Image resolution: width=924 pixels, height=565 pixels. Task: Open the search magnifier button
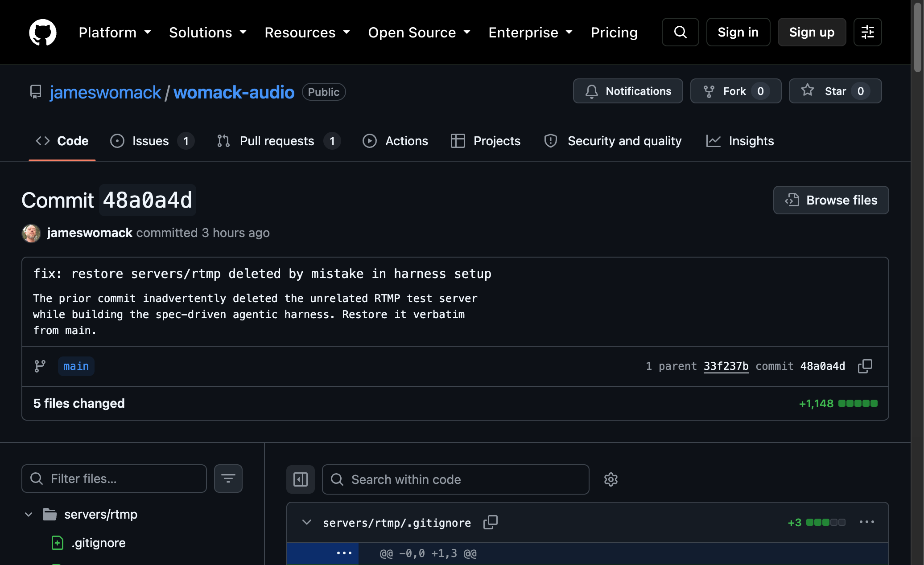[680, 32]
